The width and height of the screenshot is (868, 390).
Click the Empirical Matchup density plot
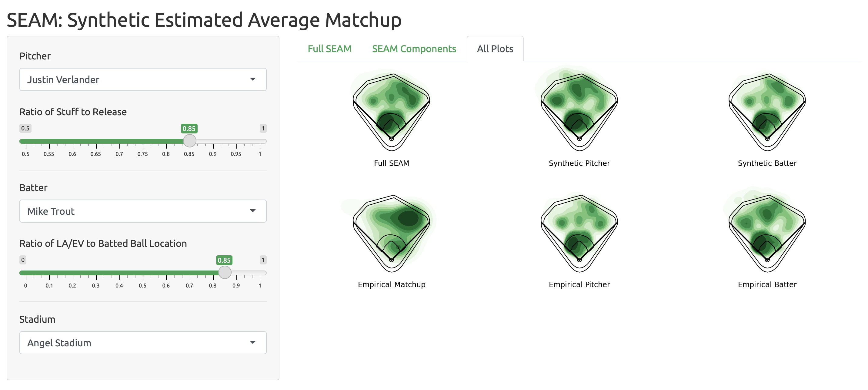coord(391,233)
